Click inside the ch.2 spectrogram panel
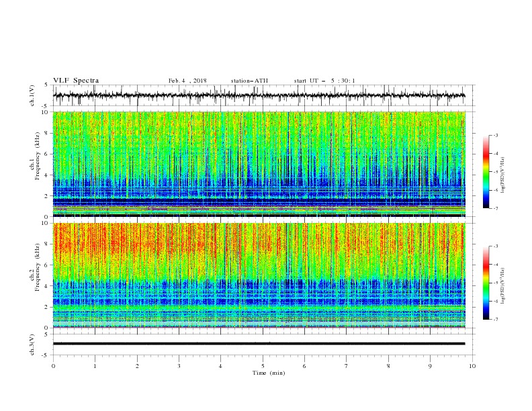 click(x=259, y=275)
